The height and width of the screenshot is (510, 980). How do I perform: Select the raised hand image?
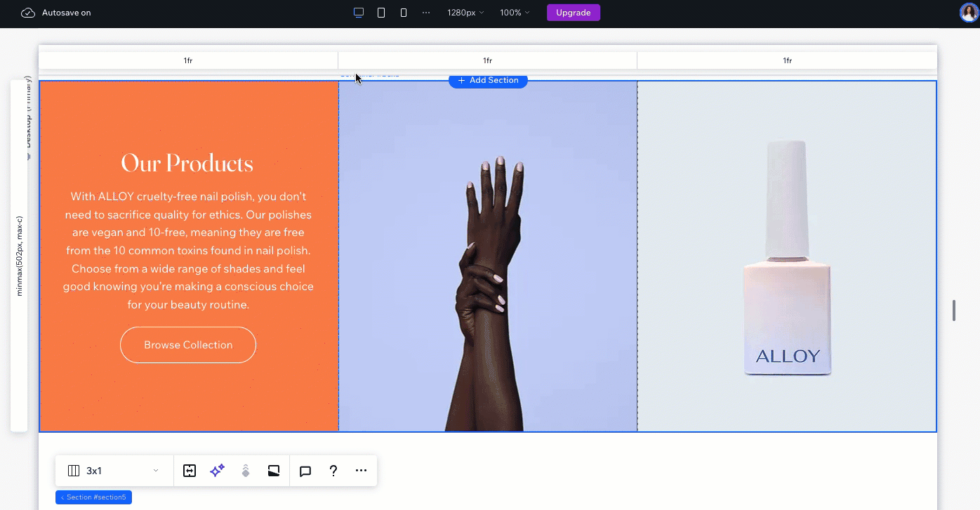pyautogui.click(x=488, y=256)
